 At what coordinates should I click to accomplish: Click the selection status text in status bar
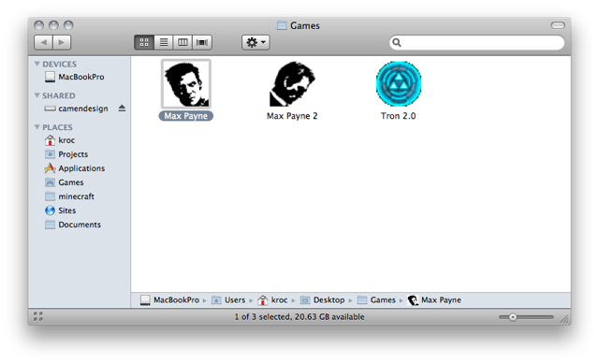(x=299, y=317)
